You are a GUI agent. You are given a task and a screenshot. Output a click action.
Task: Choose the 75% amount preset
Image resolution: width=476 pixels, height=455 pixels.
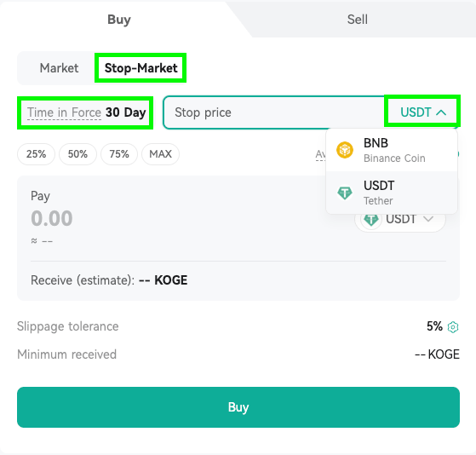tap(119, 154)
